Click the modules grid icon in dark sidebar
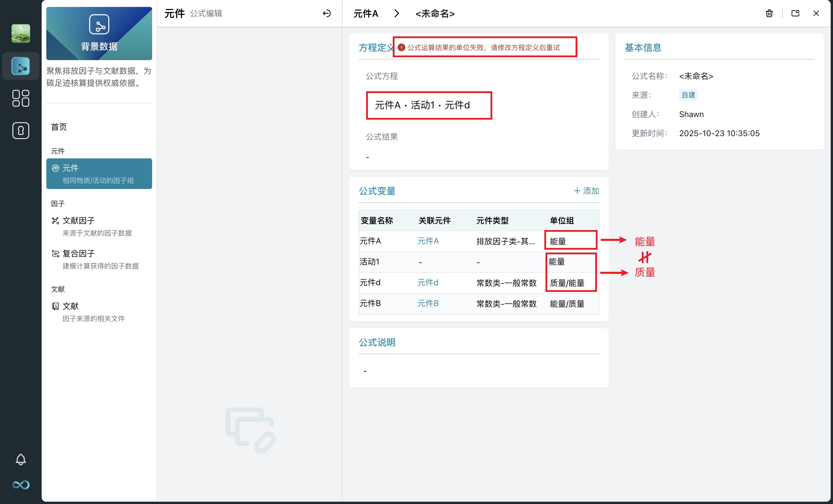 click(20, 98)
